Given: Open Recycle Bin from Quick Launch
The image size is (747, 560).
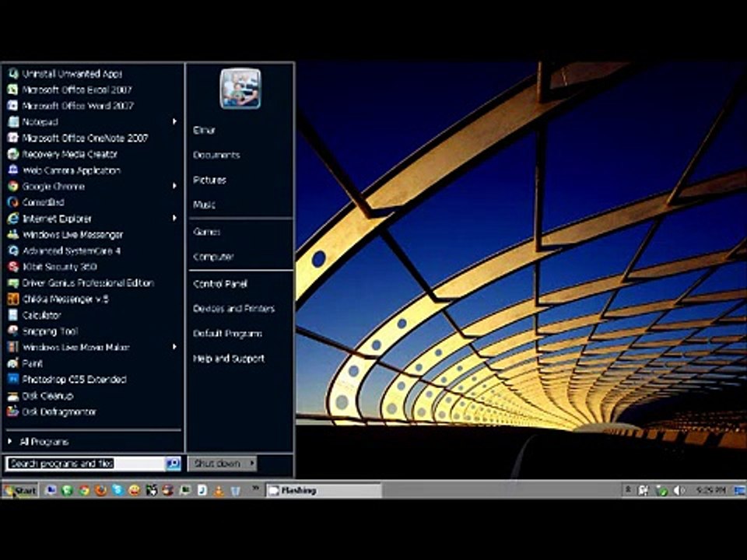Looking at the screenshot, I should tap(235, 491).
